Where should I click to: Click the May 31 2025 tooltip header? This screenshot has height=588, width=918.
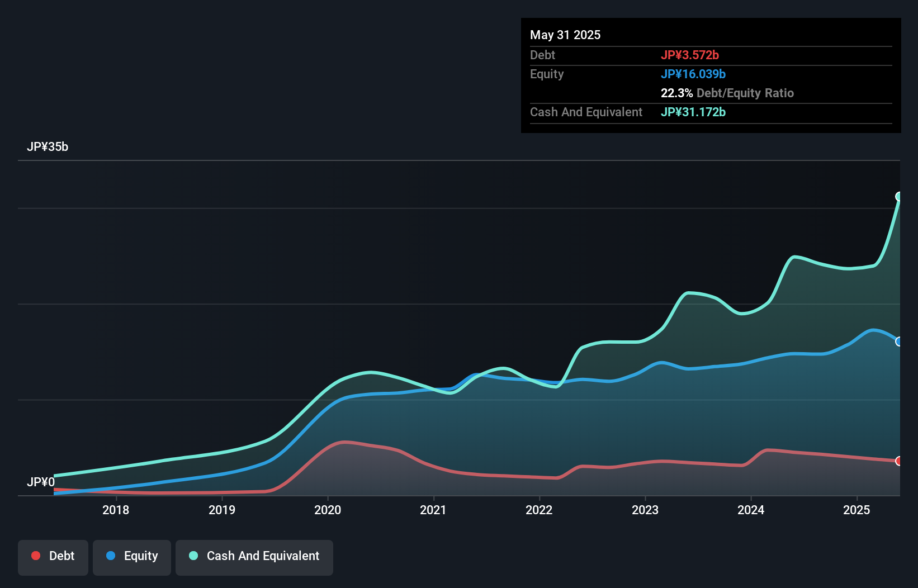(x=565, y=35)
